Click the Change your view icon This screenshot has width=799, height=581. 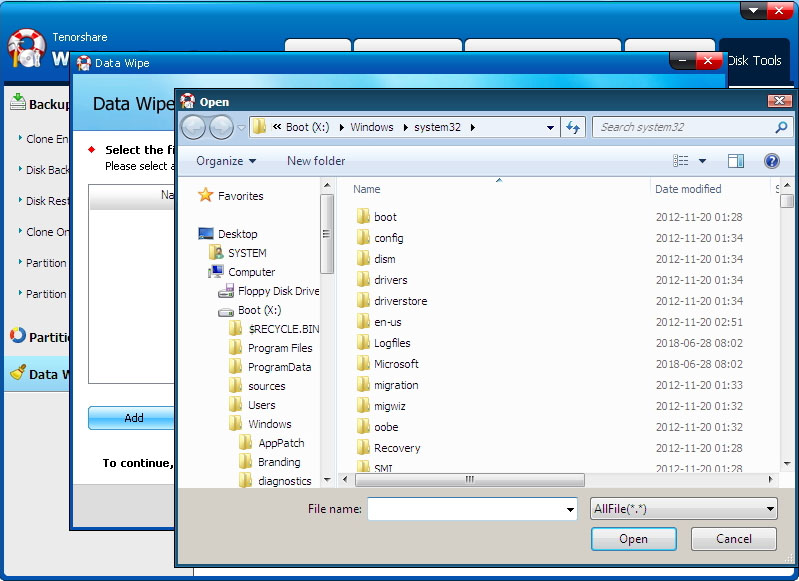(681, 161)
